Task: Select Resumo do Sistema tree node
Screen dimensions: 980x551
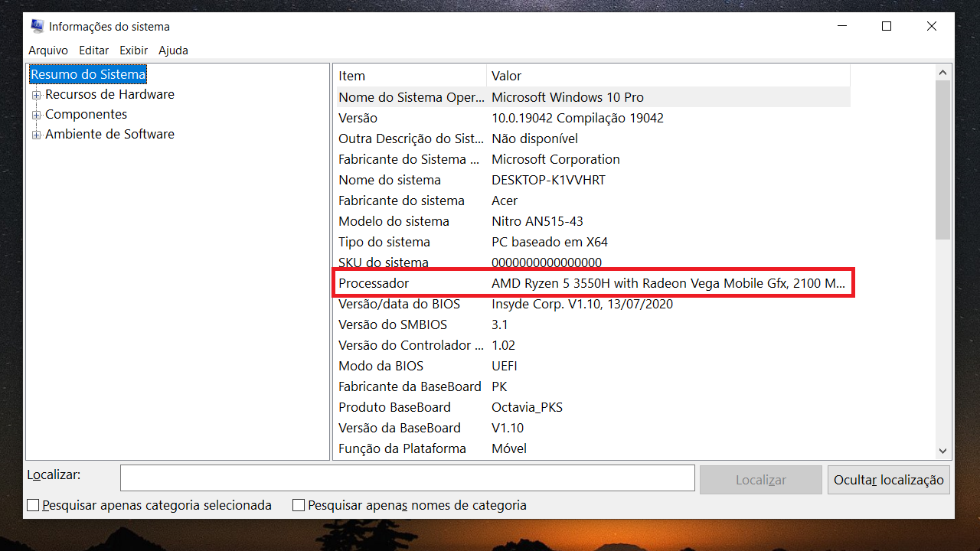Action: pyautogui.click(x=87, y=75)
